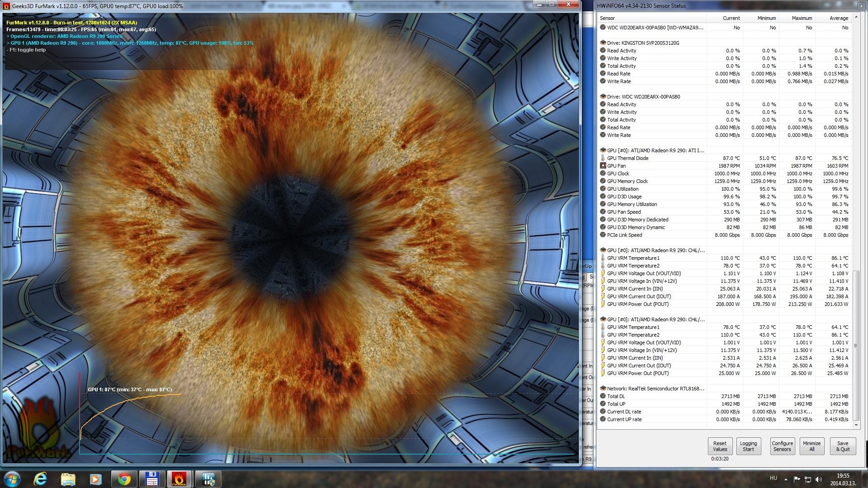
Task: Click the Reset Values button
Action: pos(720,446)
